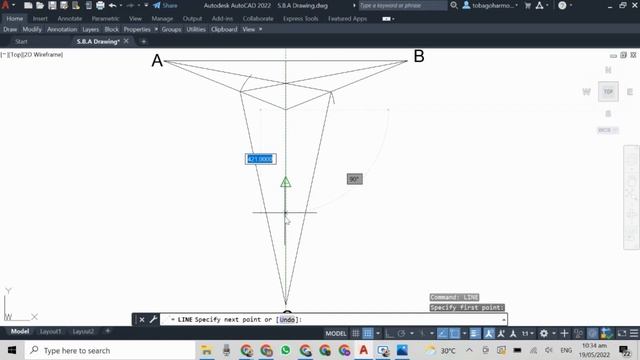Open the Express Tools ribbon tab

300,19
